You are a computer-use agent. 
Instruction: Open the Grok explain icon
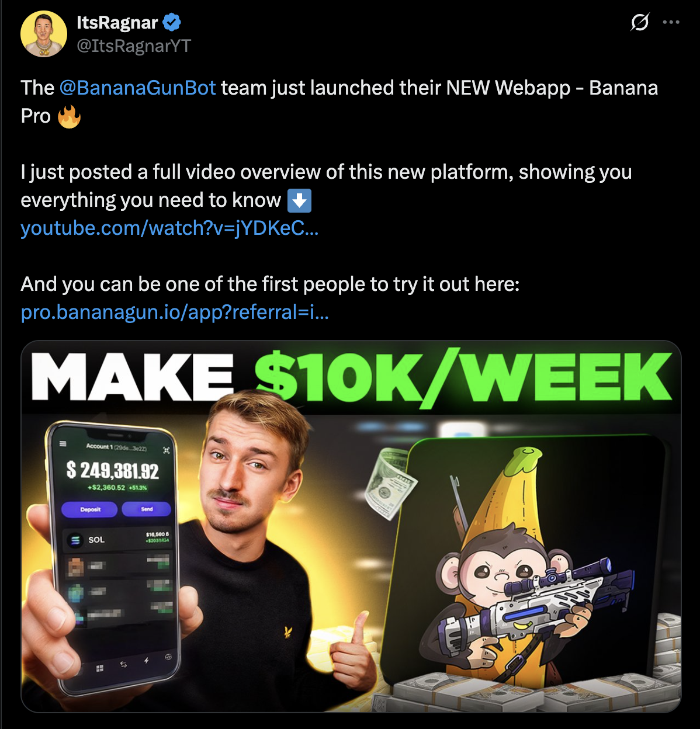[640, 22]
